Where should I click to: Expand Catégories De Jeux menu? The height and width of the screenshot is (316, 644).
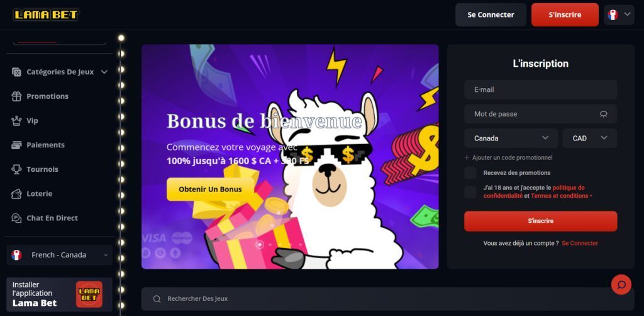click(60, 72)
